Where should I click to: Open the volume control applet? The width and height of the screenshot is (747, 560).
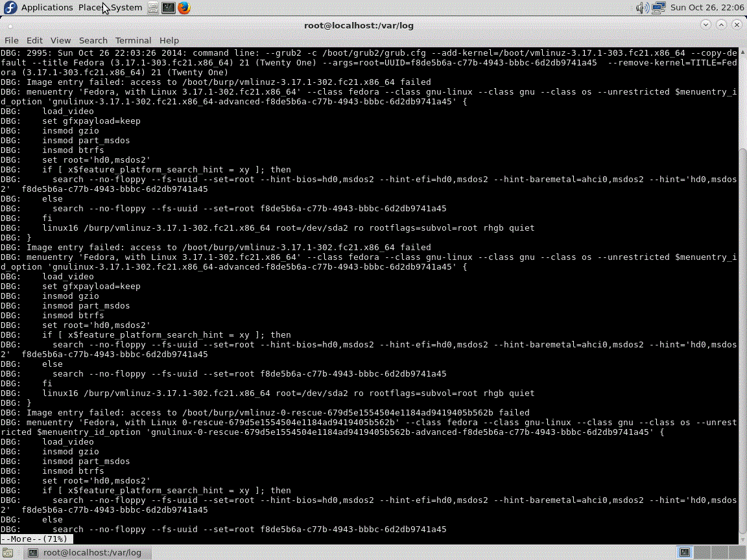(x=642, y=8)
